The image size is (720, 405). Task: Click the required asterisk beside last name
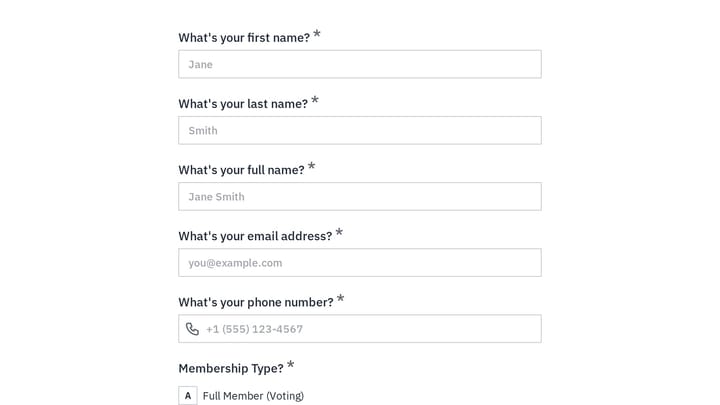[x=315, y=101]
